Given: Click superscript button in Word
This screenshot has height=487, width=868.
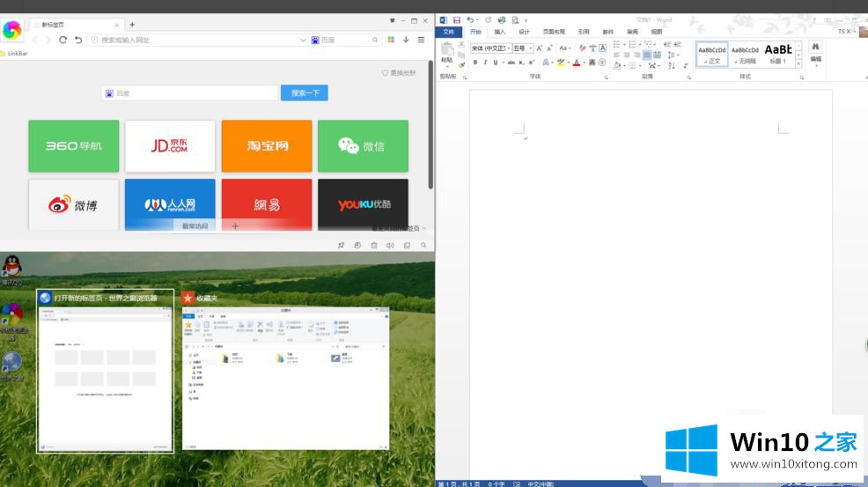Looking at the screenshot, I should (x=532, y=63).
